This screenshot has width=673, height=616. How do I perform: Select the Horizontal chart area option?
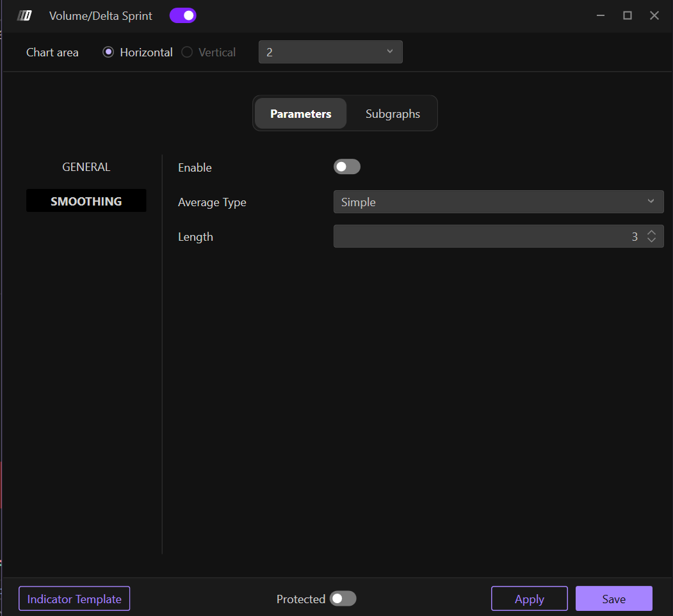click(108, 53)
